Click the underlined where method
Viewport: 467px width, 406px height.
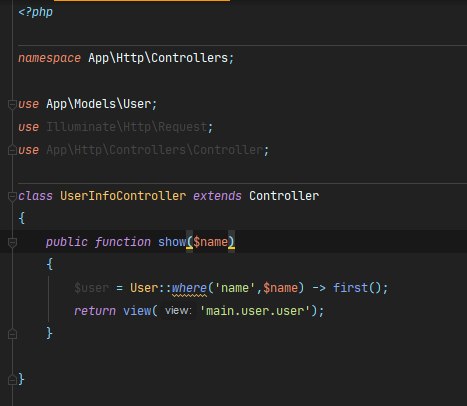(x=189, y=288)
